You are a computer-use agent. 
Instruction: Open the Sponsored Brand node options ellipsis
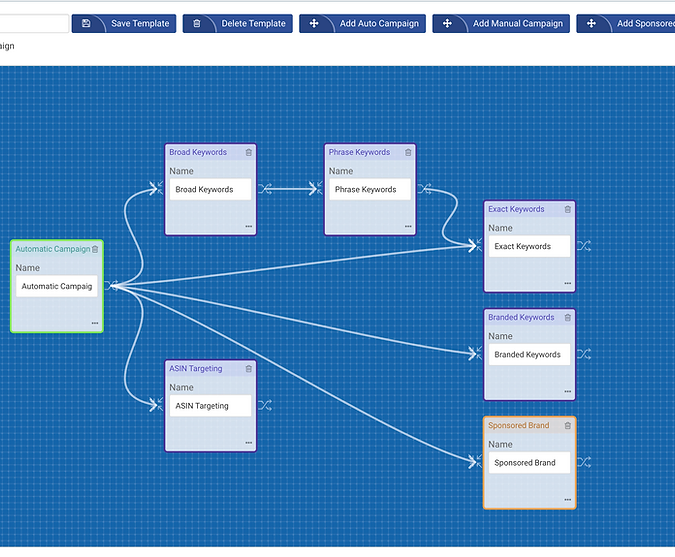click(x=568, y=500)
